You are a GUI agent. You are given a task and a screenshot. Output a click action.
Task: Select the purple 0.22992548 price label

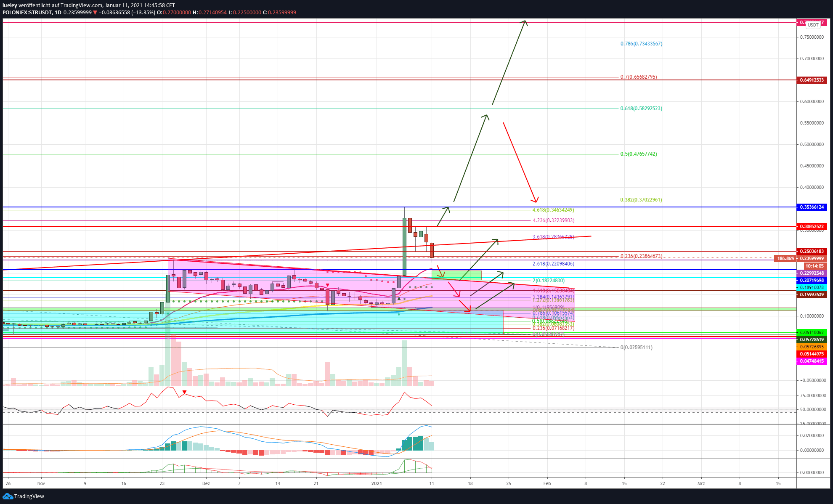(x=812, y=273)
